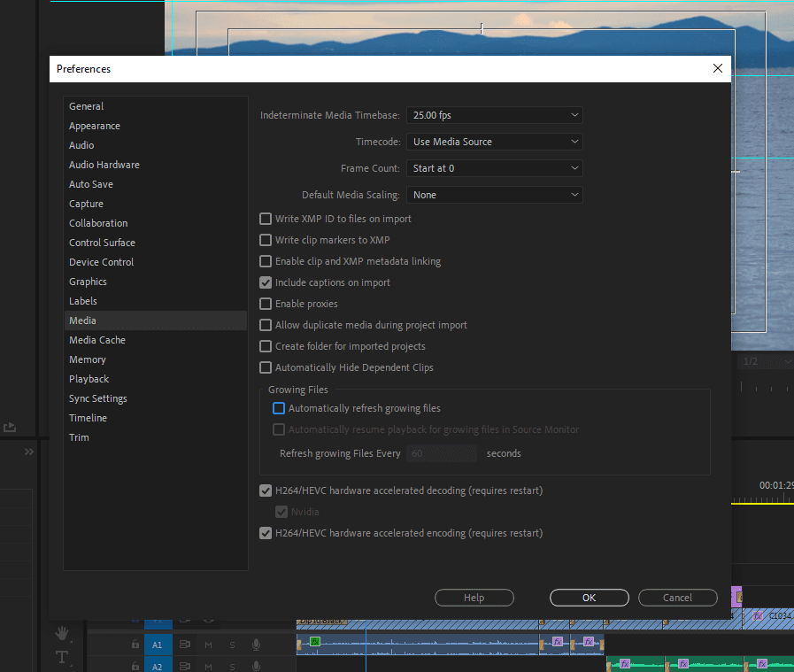Viewport: 794px width, 672px height.
Task: Disable H264/HEVC hardware accelerated decoding
Action: click(x=266, y=490)
